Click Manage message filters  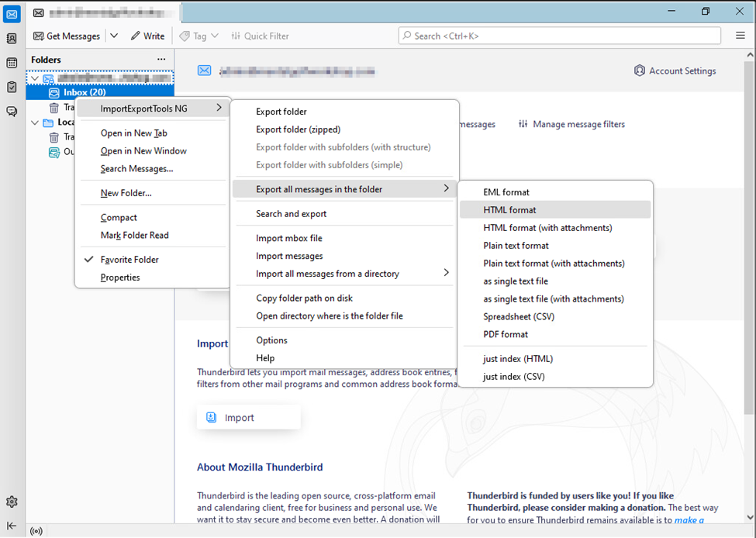[x=571, y=124]
